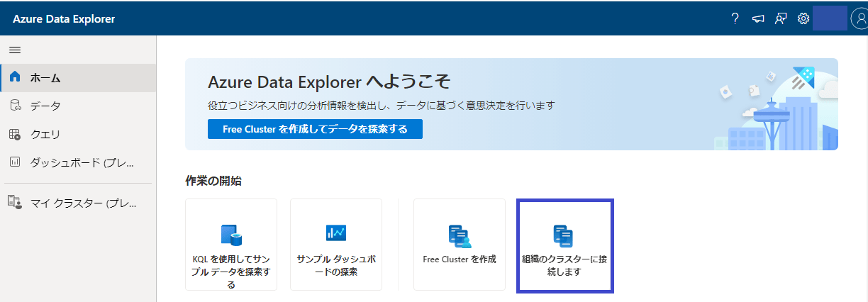Click the 作業の開始 heading text
Screen dimensions: 868x302
(213, 181)
